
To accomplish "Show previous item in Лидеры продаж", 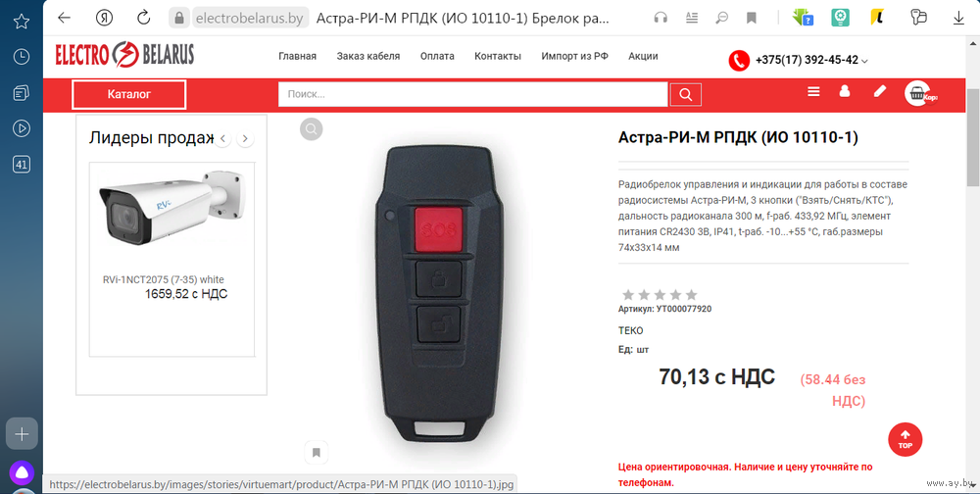I will click(223, 139).
